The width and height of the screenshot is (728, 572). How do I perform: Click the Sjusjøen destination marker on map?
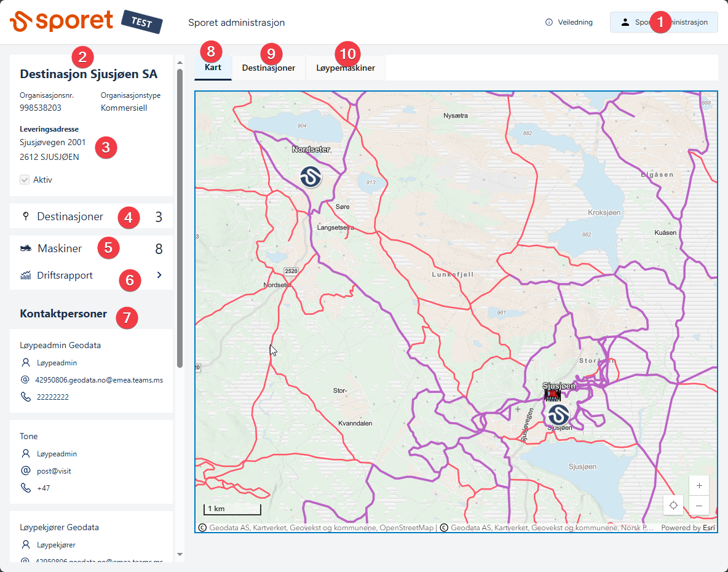click(x=558, y=415)
